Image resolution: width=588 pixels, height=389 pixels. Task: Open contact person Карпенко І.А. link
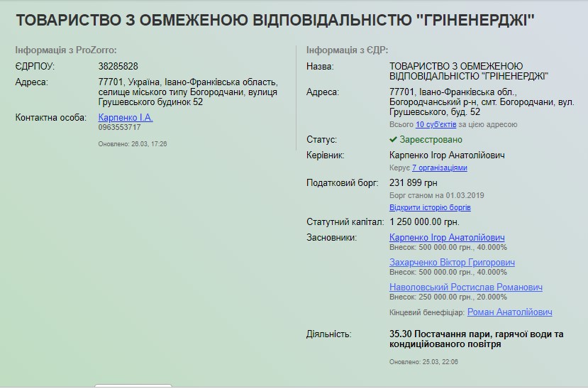click(126, 117)
